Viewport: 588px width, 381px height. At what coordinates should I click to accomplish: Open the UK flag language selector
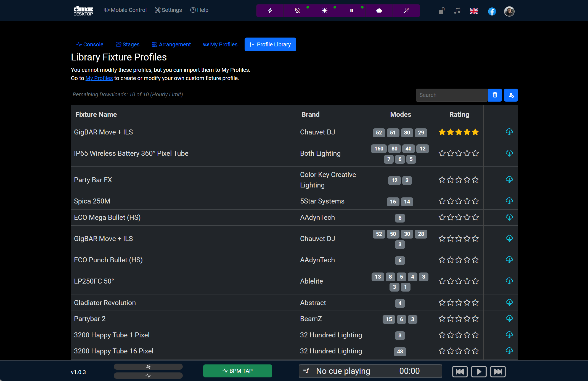(474, 11)
